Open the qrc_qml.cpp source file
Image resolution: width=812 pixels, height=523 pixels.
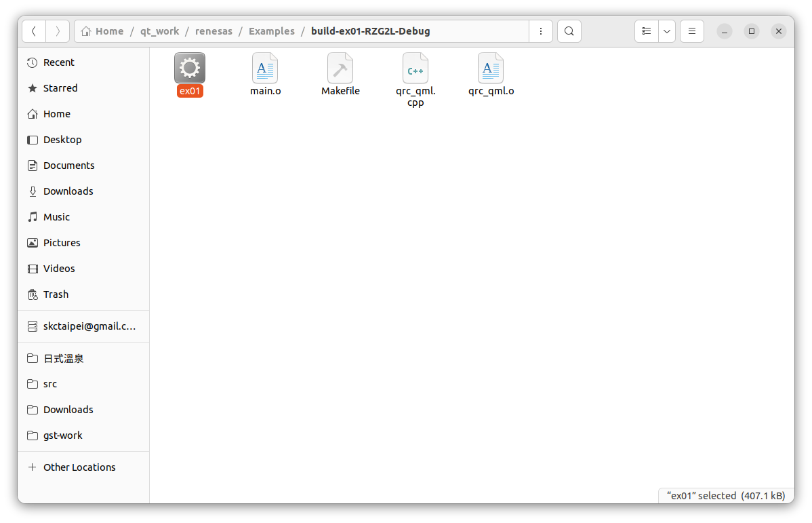(x=415, y=69)
